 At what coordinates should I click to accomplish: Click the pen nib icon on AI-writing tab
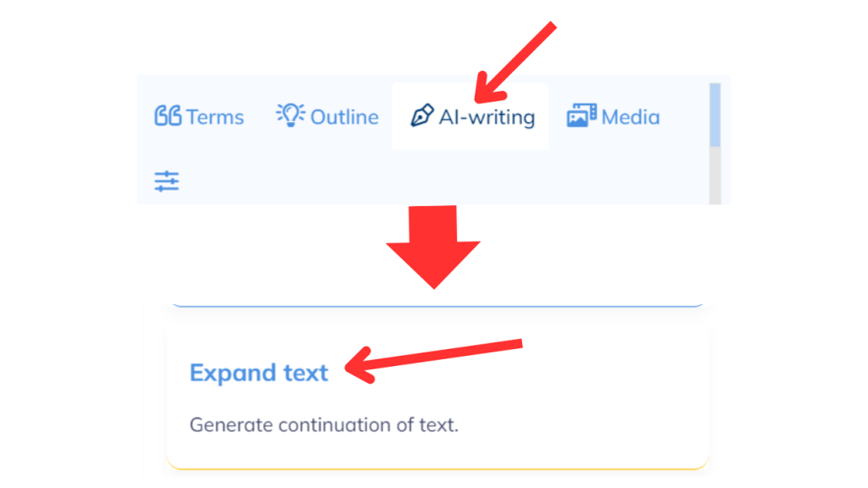(x=423, y=116)
